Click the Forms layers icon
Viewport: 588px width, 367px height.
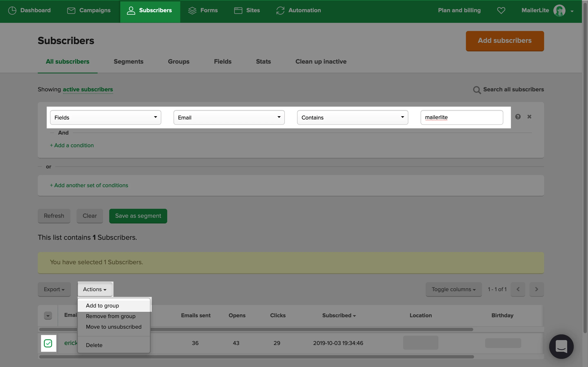[x=192, y=10]
